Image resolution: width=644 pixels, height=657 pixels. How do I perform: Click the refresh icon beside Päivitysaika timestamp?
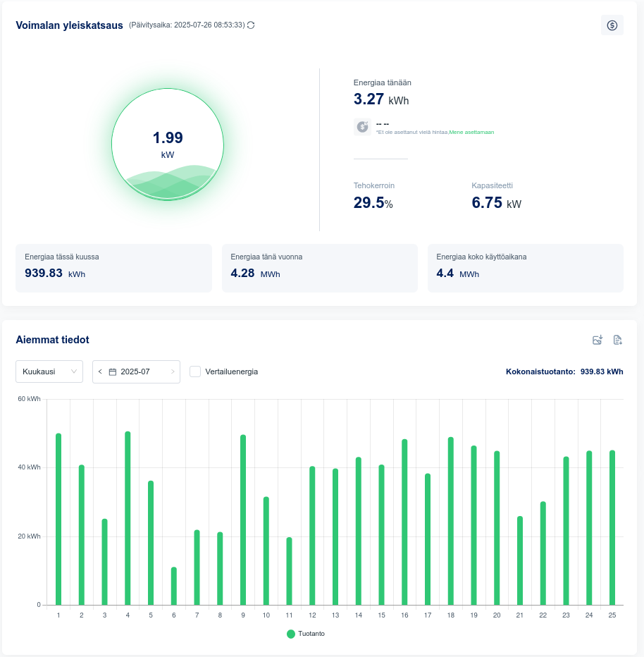251,25
